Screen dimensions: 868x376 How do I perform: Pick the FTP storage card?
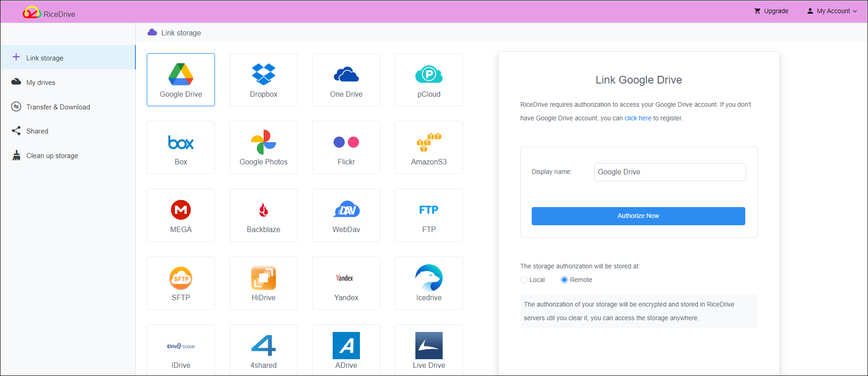429,215
